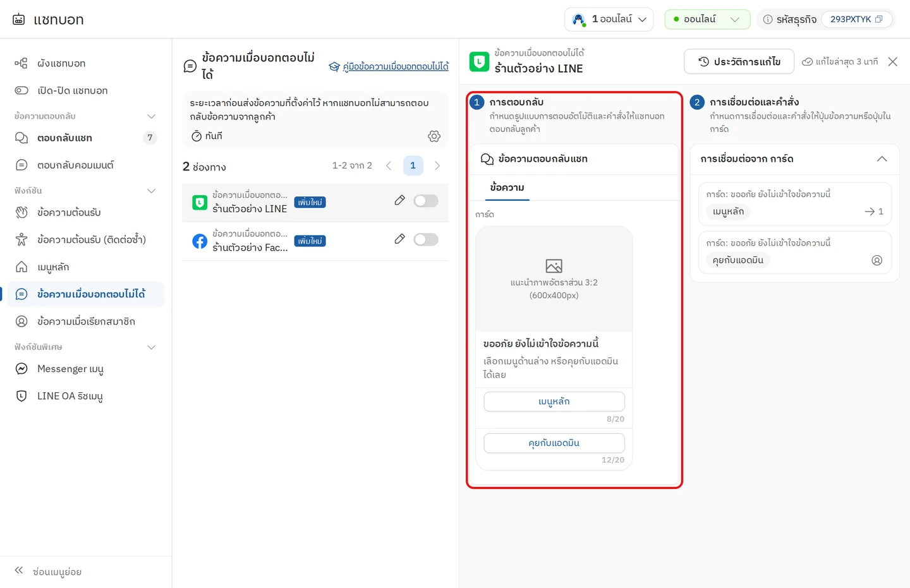Edit the ร้านตัวอย่าง LINE row with pencil icon
Image resolution: width=910 pixels, height=588 pixels.
[399, 200]
